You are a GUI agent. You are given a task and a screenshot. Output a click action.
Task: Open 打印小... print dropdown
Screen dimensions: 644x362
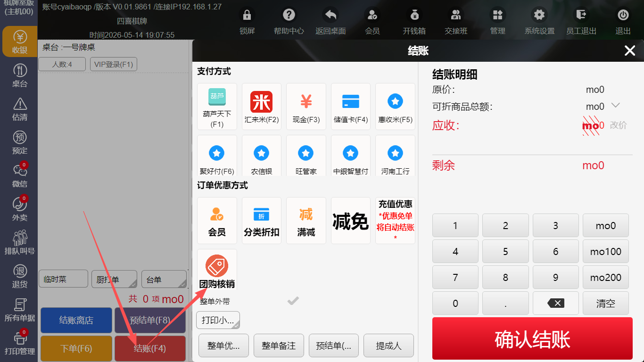tap(218, 320)
